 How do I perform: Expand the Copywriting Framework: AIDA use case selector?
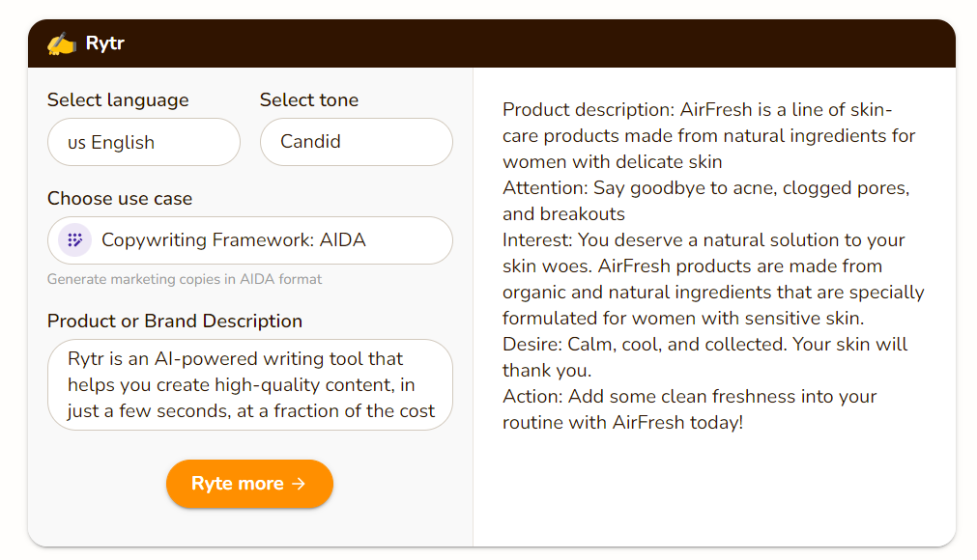pyautogui.click(x=250, y=240)
